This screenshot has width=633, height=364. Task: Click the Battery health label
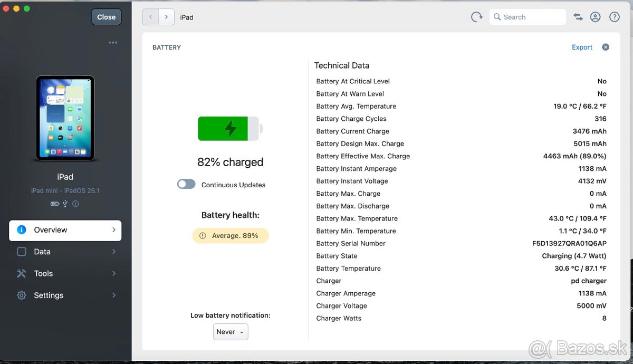coord(231,215)
